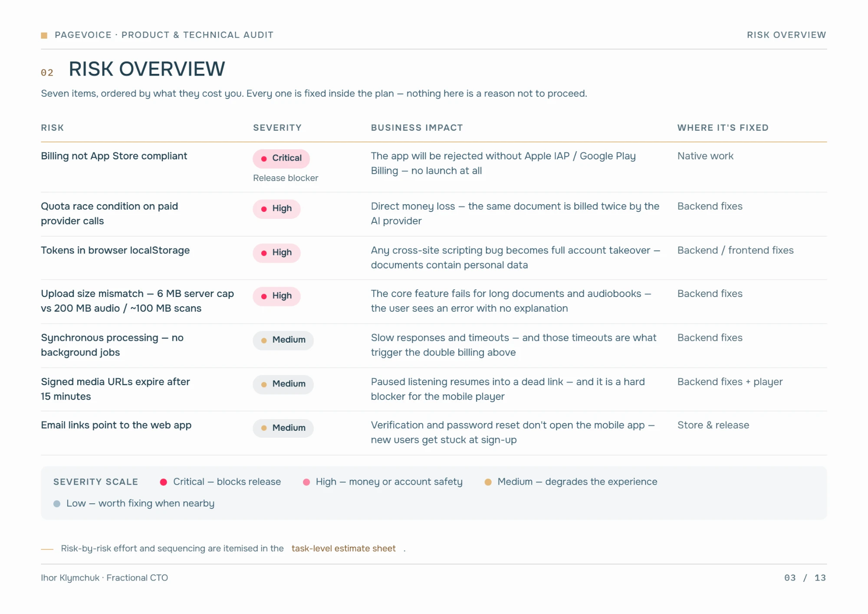
Task: Click the WHERE IT'S FIXED column header
Action: coord(723,128)
